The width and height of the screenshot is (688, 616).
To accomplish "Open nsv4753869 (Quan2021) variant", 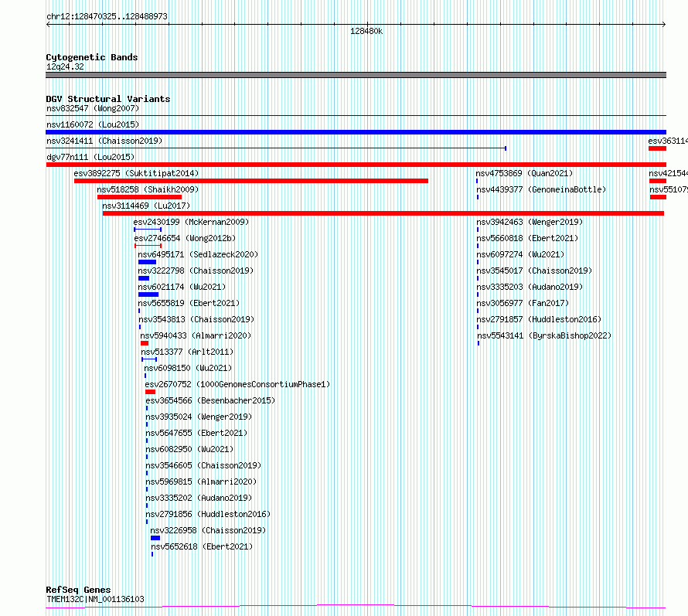I will pos(525,173).
